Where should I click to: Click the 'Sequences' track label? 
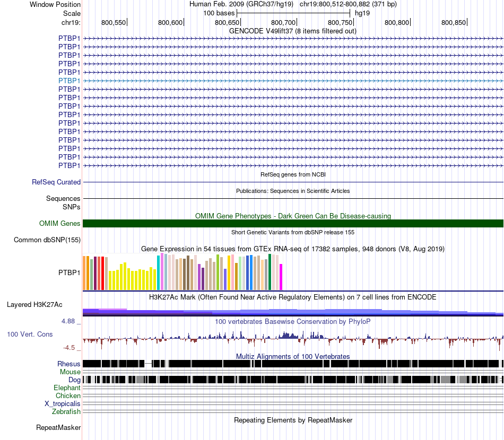[63, 198]
